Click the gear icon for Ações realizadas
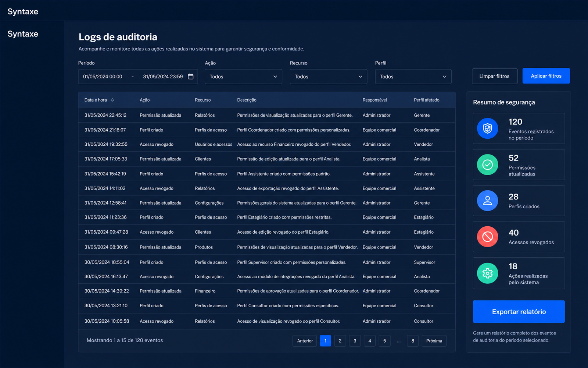The width and height of the screenshot is (588, 368). click(487, 273)
